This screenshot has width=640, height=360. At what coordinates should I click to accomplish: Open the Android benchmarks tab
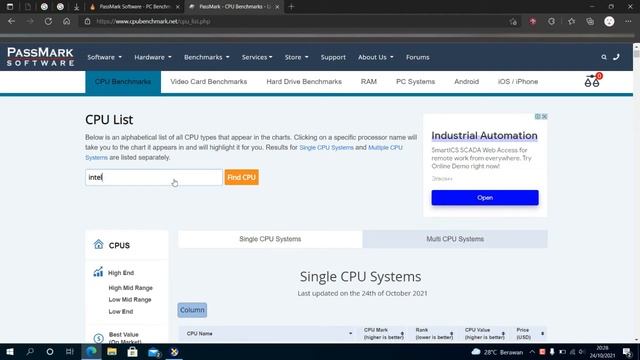tap(467, 82)
